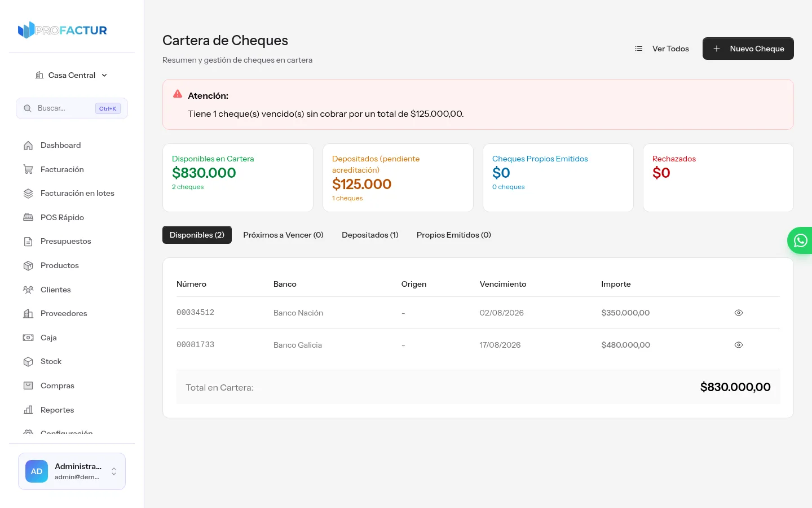This screenshot has height=508, width=812.
Task: Click the warning triangle in the alert
Action: point(178,94)
